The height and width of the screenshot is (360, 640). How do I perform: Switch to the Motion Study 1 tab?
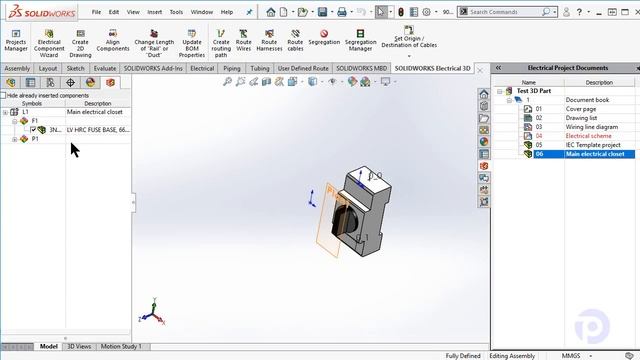[121, 346]
